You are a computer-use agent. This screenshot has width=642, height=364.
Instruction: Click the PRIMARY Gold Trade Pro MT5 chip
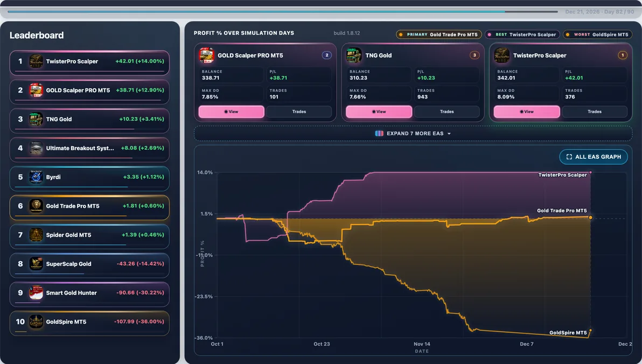(x=438, y=34)
